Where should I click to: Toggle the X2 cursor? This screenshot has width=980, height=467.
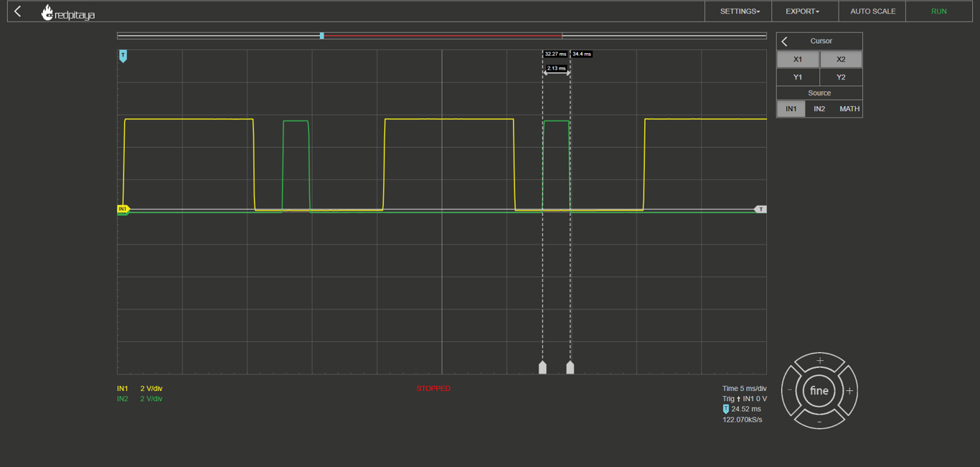click(x=841, y=60)
